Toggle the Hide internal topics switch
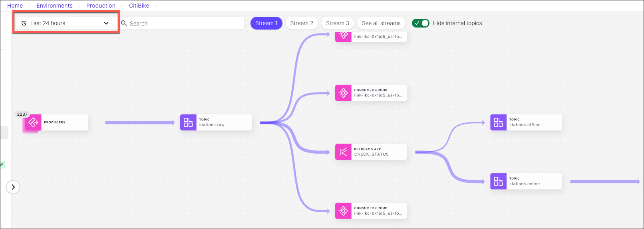This screenshot has width=644, height=229. pos(420,23)
